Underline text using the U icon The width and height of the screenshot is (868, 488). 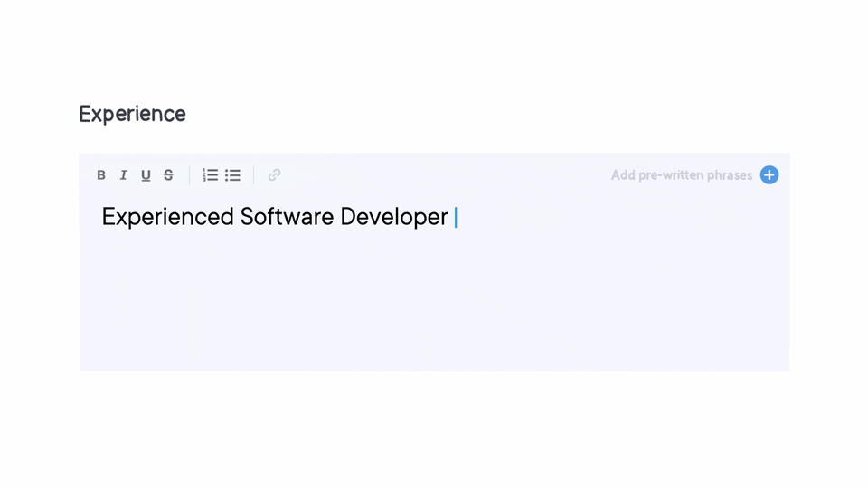pos(146,175)
